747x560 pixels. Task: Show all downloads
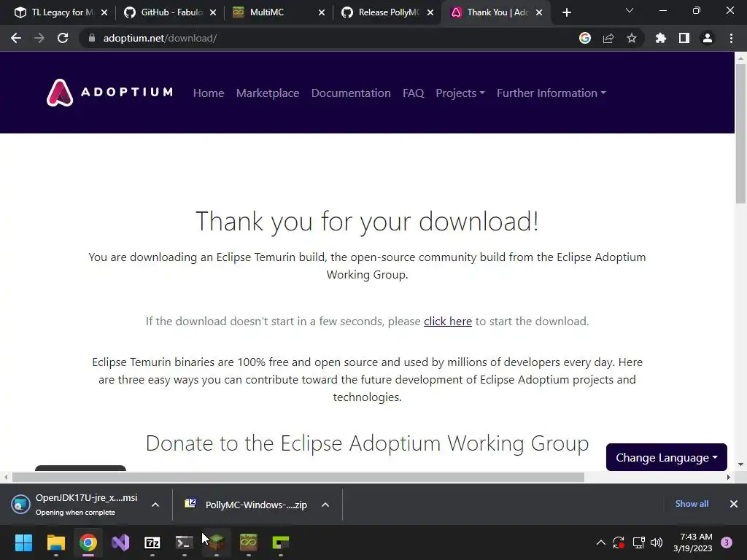tap(692, 503)
